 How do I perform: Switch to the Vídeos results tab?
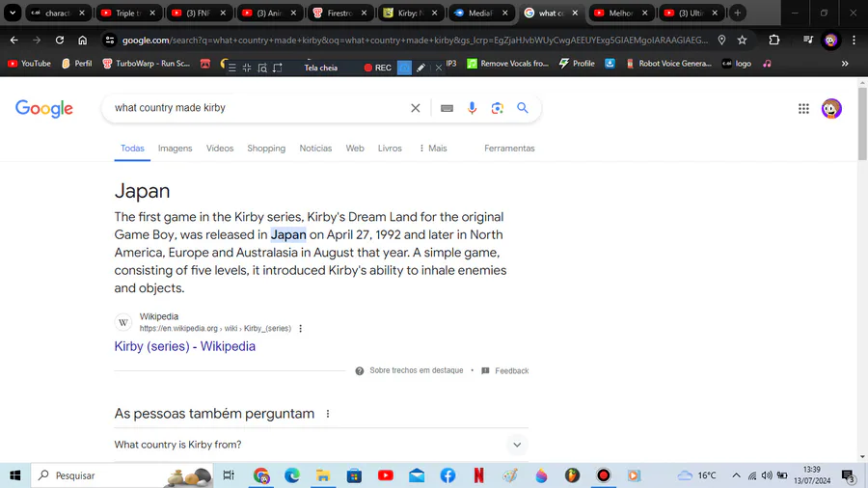point(220,149)
